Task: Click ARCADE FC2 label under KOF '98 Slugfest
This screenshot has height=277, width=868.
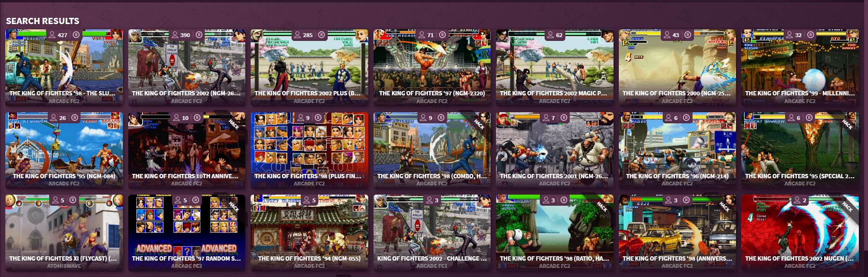Action: pyautogui.click(x=64, y=101)
